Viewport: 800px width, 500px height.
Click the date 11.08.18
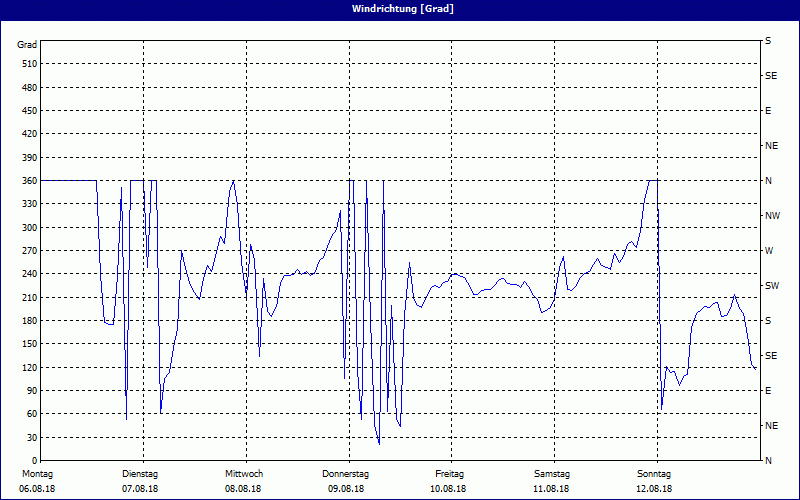click(551, 489)
